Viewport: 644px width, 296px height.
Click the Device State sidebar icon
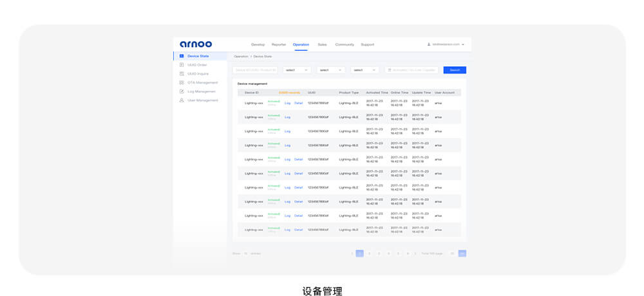click(182, 57)
